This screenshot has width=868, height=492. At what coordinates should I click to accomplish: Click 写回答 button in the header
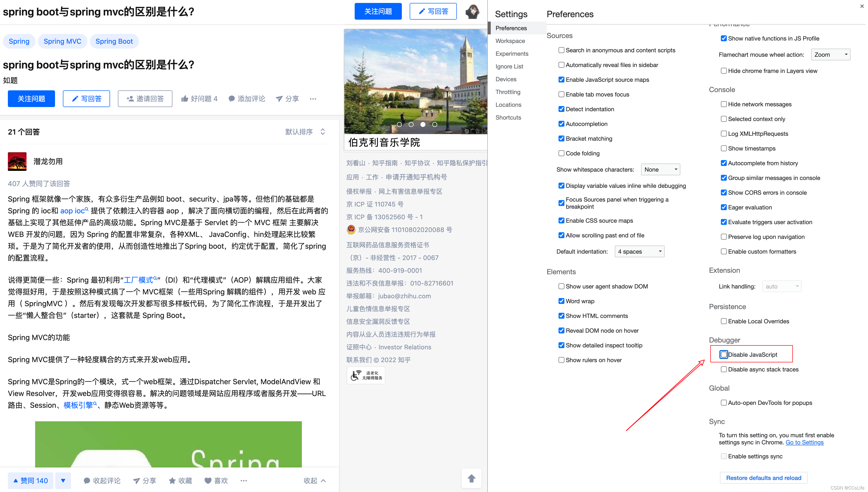point(433,12)
